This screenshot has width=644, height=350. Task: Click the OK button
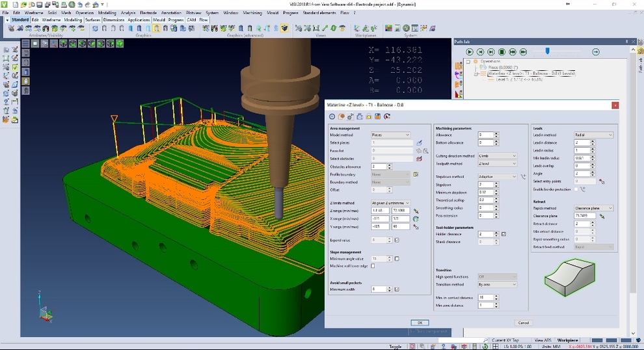coord(420,323)
